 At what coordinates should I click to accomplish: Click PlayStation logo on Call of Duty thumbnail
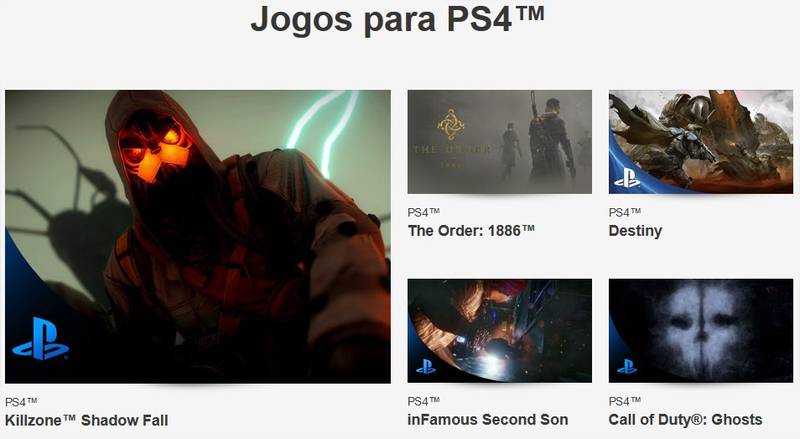pos(627,367)
